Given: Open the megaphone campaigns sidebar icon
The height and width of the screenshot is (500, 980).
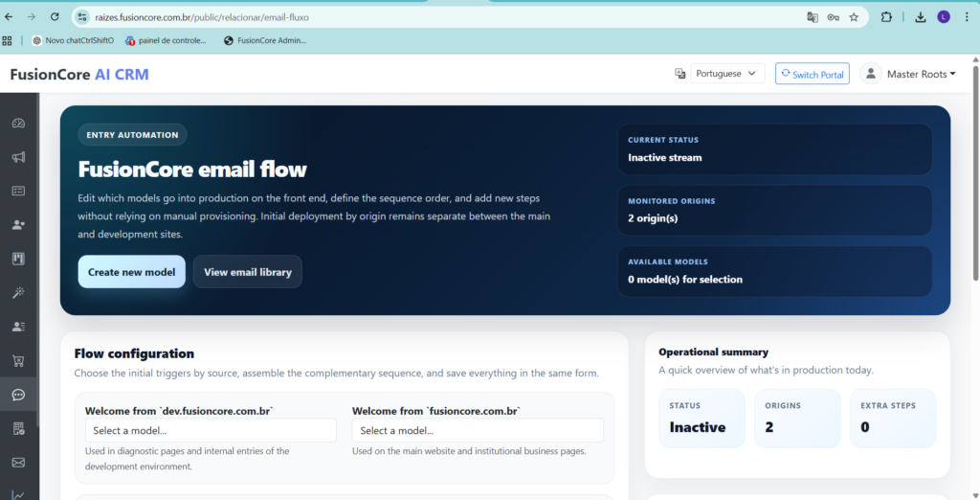Looking at the screenshot, I should [18, 156].
